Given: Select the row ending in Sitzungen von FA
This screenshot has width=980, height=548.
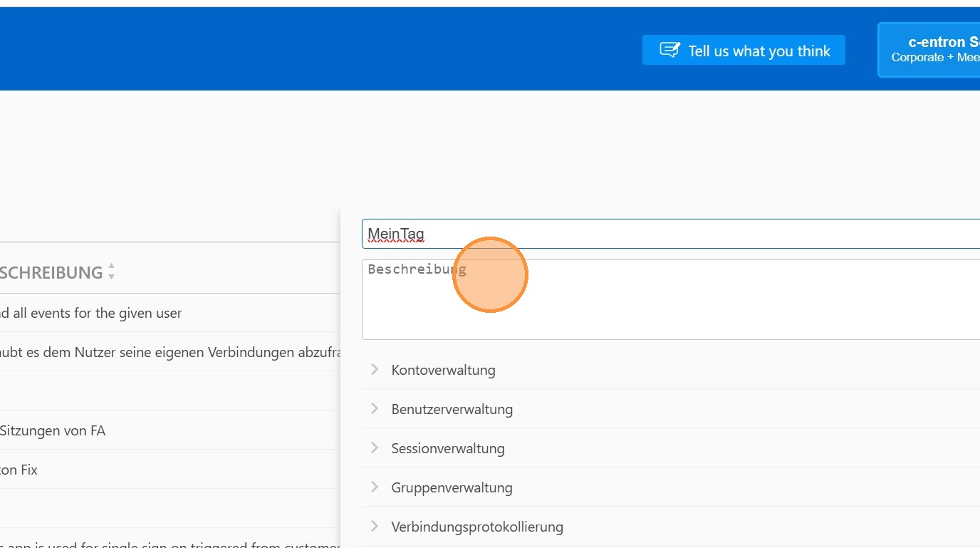Looking at the screenshot, I should coord(53,430).
